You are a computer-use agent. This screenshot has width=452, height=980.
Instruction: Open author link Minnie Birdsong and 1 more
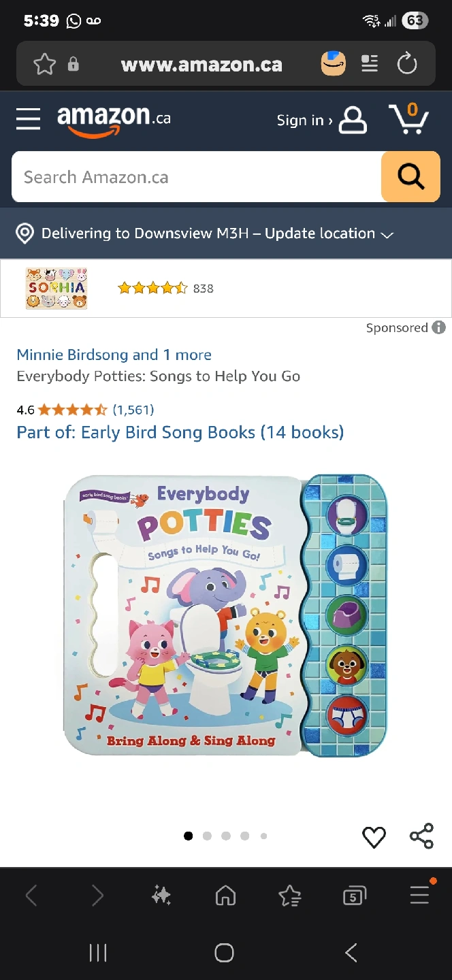click(114, 355)
